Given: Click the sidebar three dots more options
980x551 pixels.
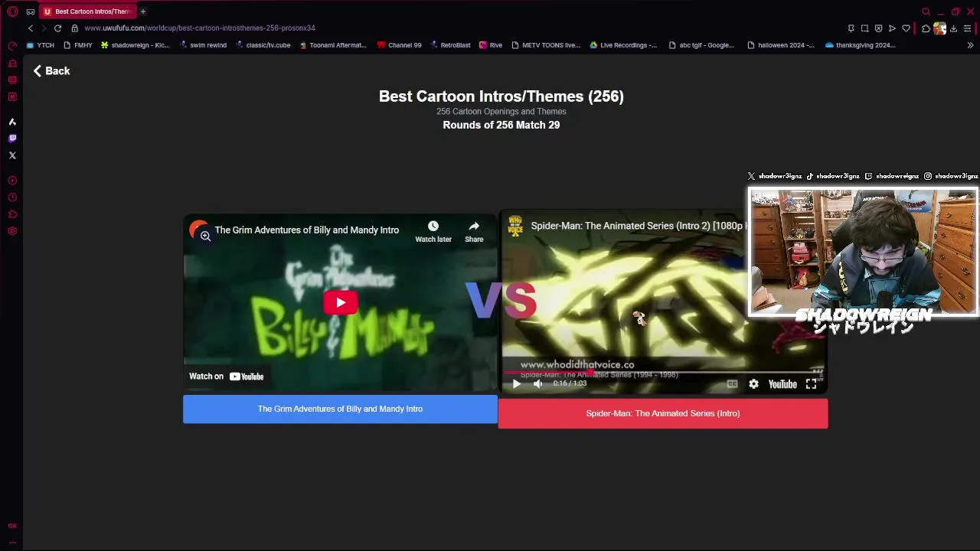Looking at the screenshot, I should 12,542.
